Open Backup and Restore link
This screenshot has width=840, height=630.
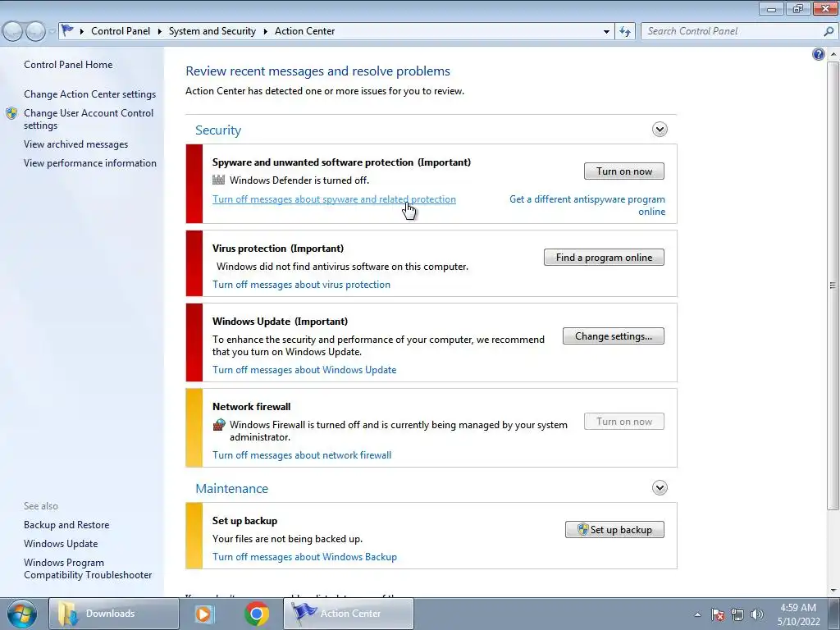[x=66, y=525]
